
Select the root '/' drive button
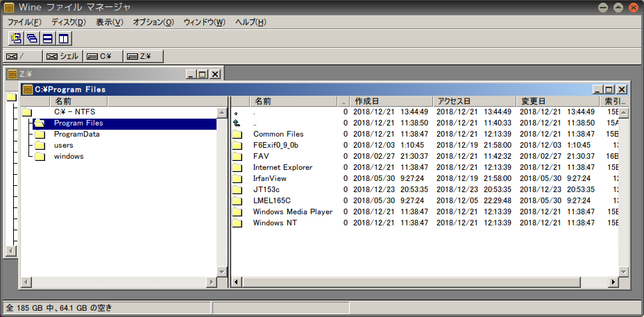tap(23, 57)
